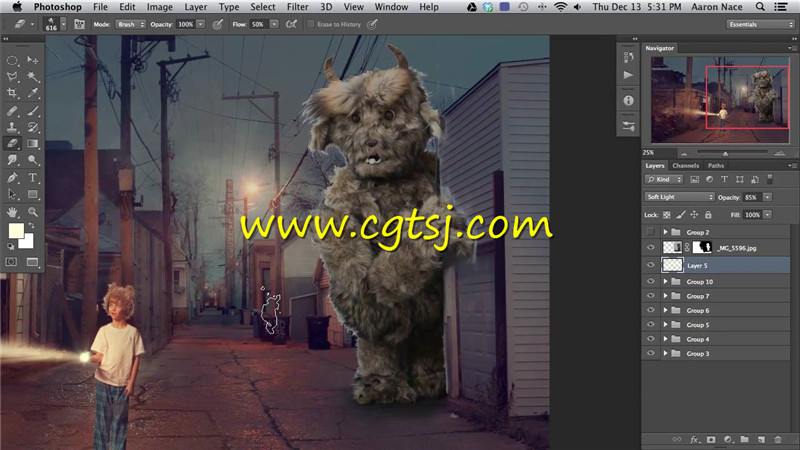The height and width of the screenshot is (450, 800).
Task: Open the Spotlight search icon
Action: click(x=760, y=7)
